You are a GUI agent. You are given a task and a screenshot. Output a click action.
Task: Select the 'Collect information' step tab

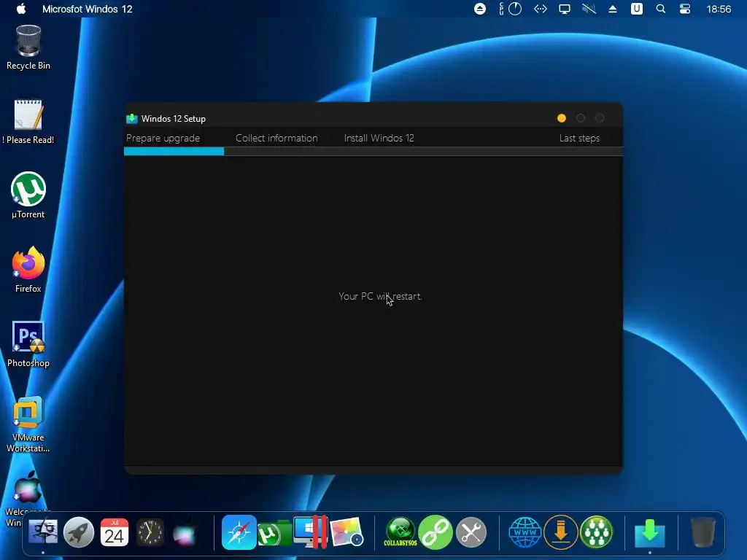[x=276, y=138]
